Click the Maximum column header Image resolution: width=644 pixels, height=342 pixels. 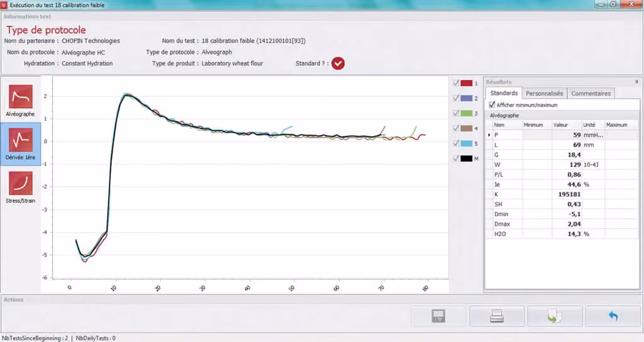(621, 125)
